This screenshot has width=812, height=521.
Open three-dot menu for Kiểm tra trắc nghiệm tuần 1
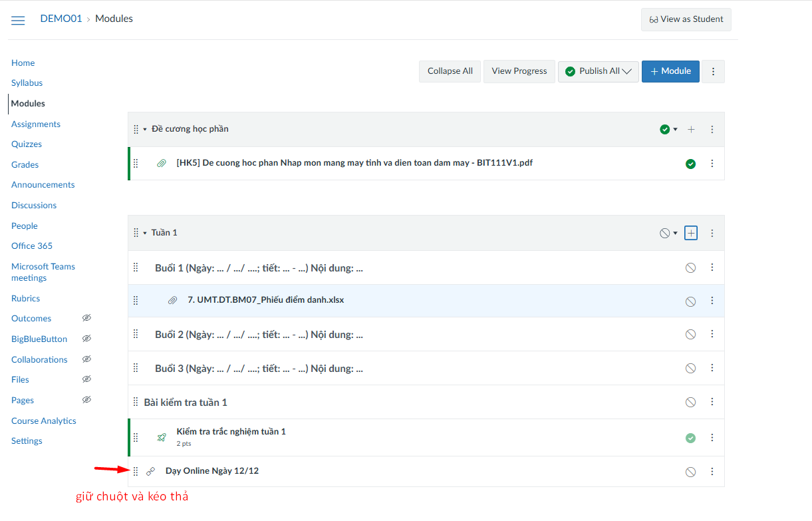tap(712, 437)
